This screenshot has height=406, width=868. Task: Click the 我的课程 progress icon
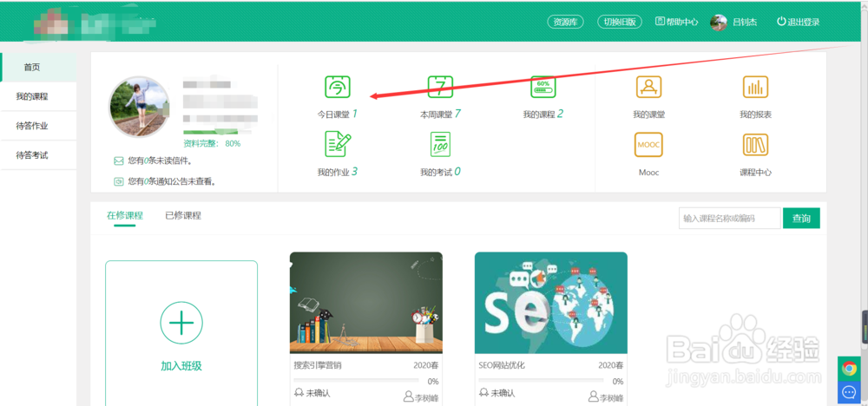tap(543, 87)
